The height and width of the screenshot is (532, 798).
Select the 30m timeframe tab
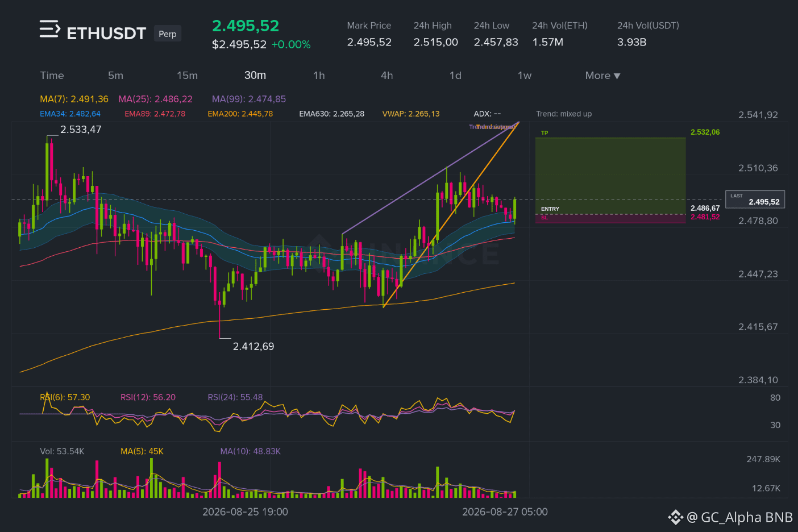(x=255, y=76)
